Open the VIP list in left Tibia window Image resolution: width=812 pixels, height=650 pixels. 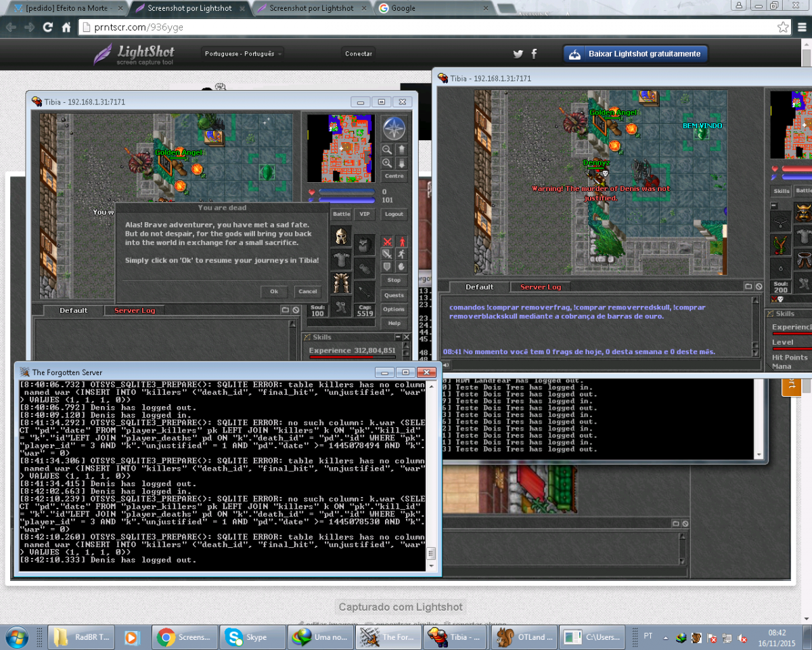(x=365, y=214)
